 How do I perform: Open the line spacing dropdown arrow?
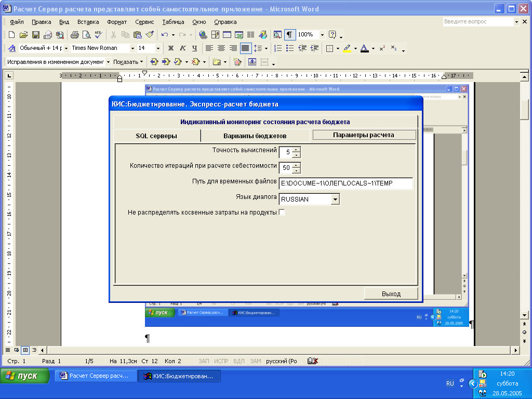click(267, 48)
